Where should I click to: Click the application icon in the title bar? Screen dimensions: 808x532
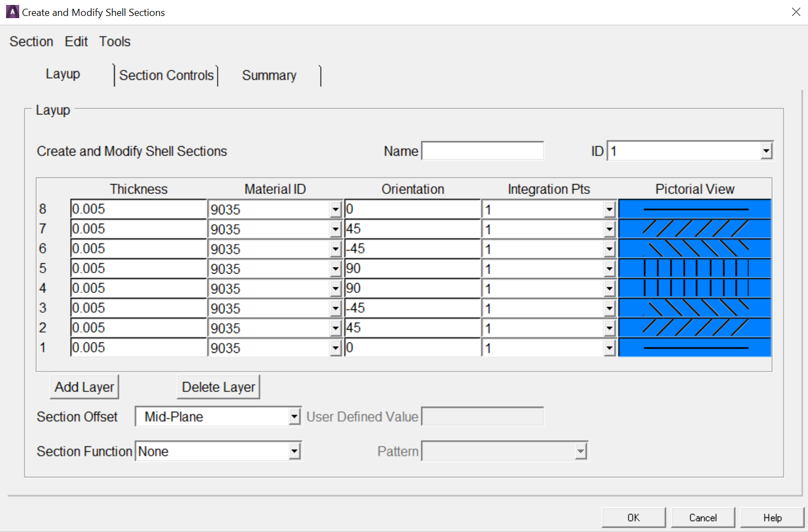(x=12, y=12)
